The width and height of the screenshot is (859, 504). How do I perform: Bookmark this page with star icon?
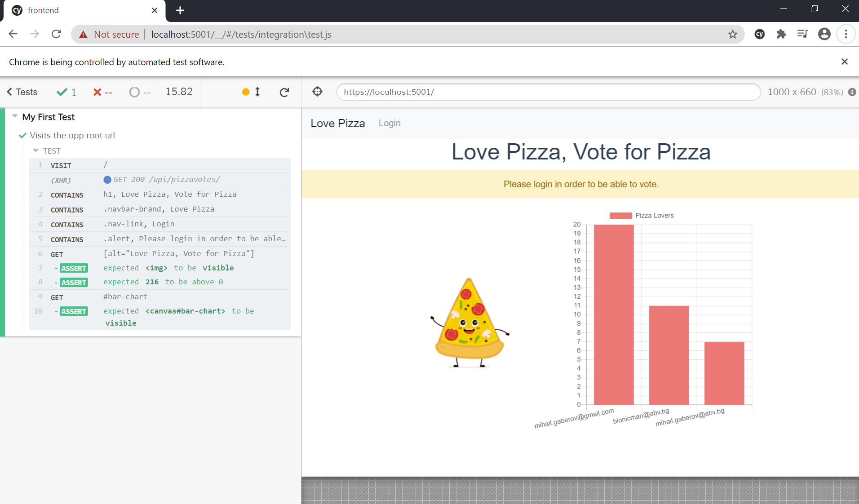click(733, 34)
